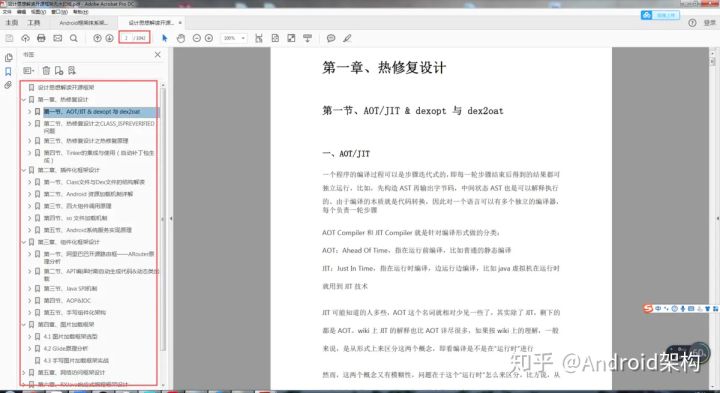Click the full screen mode icon
Screen dimensions: 720x393
coord(291,39)
